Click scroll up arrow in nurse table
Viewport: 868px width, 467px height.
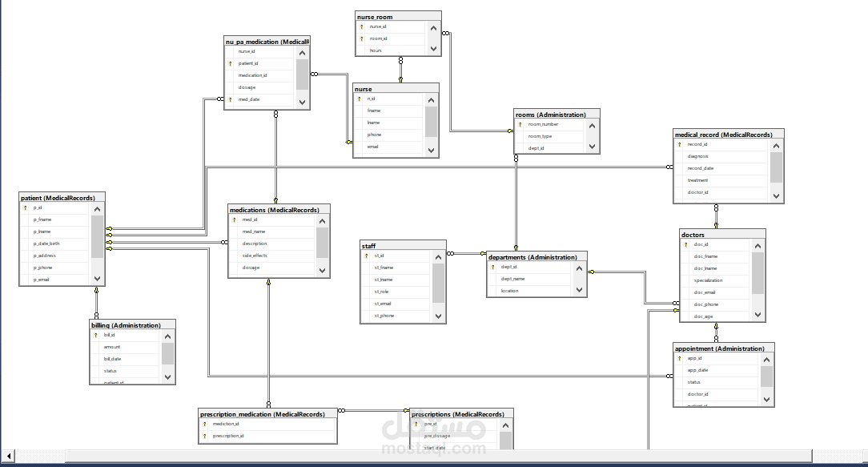pos(432,100)
